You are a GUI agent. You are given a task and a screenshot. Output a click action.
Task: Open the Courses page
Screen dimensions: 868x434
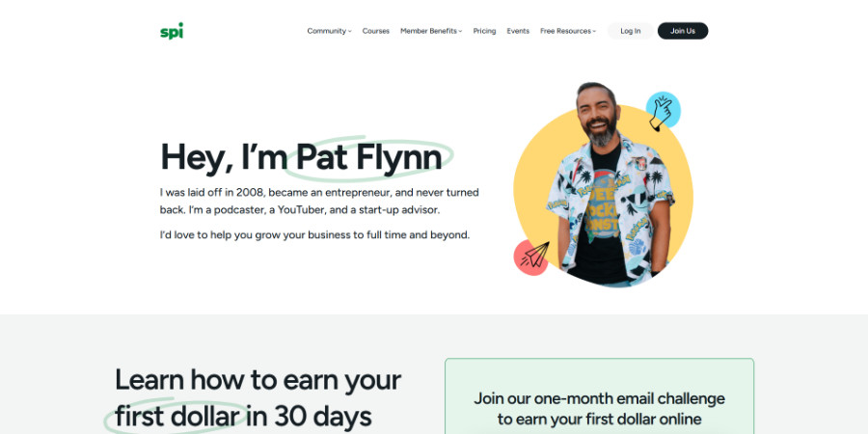[x=376, y=31]
